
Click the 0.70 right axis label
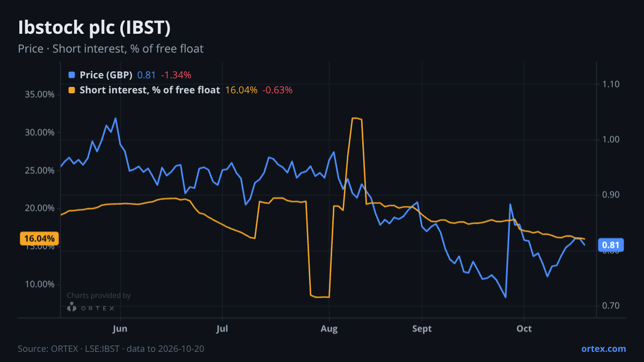[611, 306]
